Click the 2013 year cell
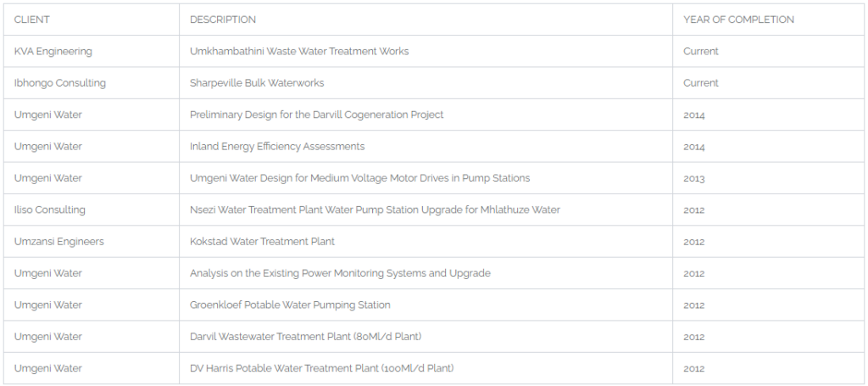Viewport: 868px width, 386px height. (x=693, y=178)
